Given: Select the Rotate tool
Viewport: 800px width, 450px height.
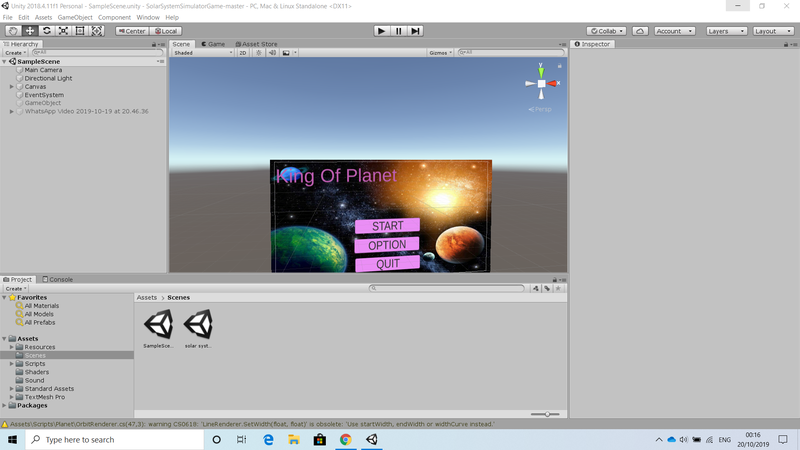Looking at the screenshot, I should point(46,31).
